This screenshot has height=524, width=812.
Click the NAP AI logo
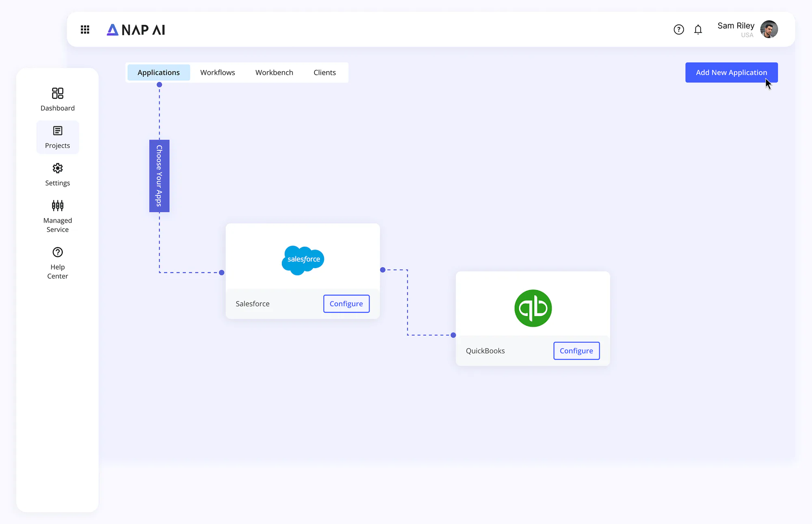136,30
